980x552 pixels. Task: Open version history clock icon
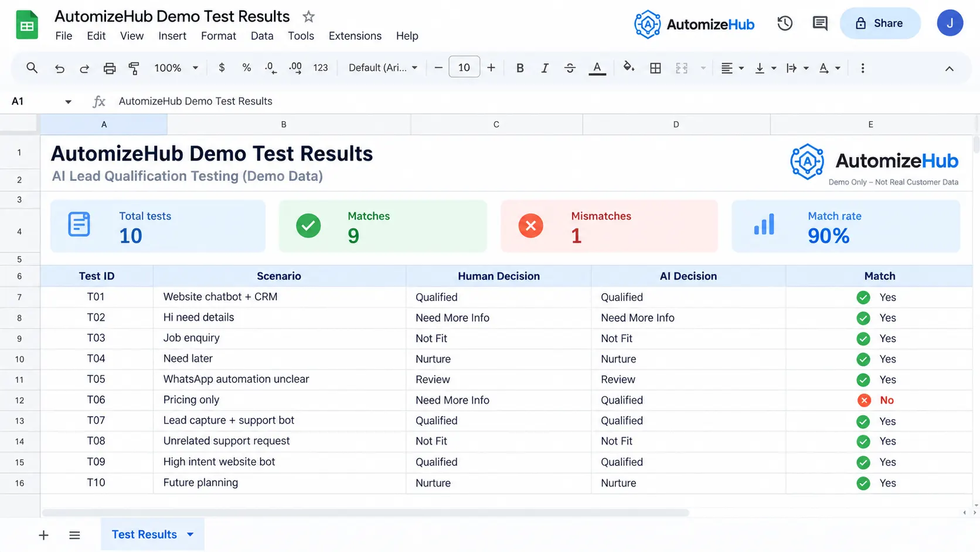click(x=785, y=23)
